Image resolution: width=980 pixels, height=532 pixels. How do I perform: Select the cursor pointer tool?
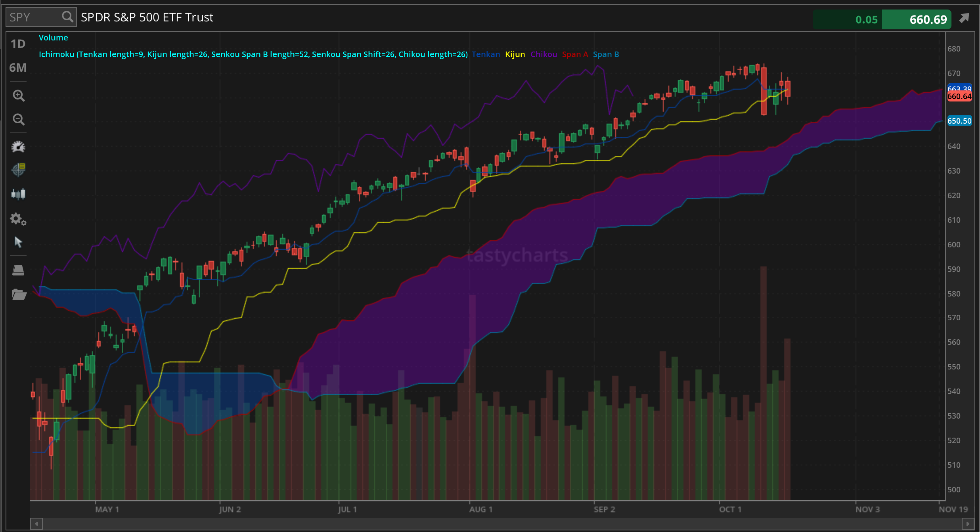point(18,242)
